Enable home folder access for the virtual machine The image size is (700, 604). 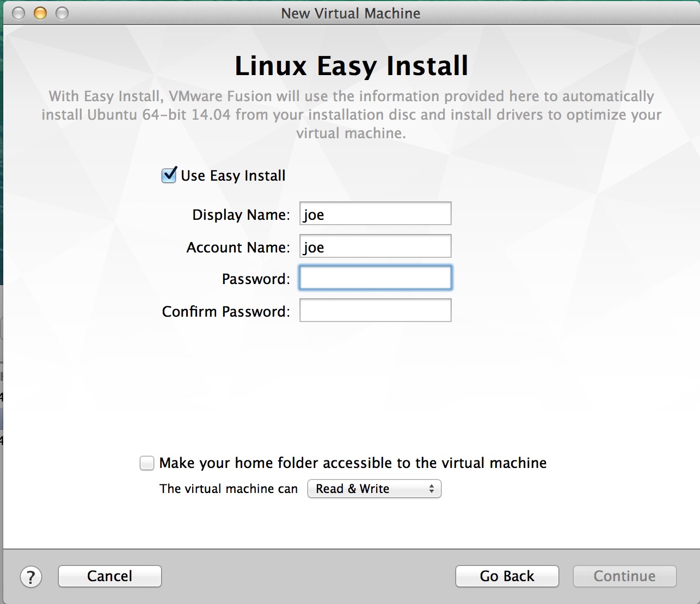coord(147,463)
